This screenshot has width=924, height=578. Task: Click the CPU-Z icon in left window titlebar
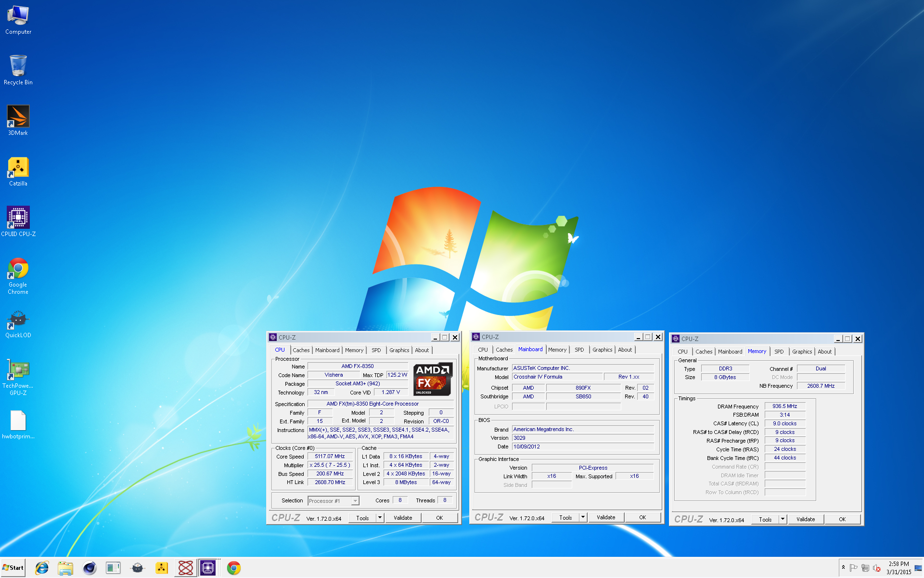click(x=273, y=337)
